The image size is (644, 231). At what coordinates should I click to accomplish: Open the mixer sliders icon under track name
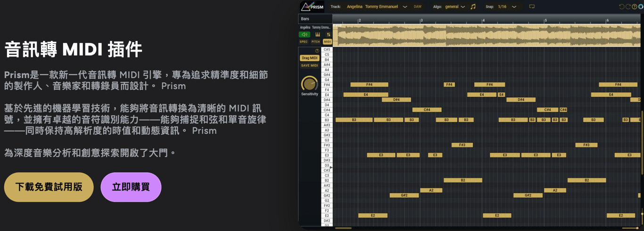point(328,34)
